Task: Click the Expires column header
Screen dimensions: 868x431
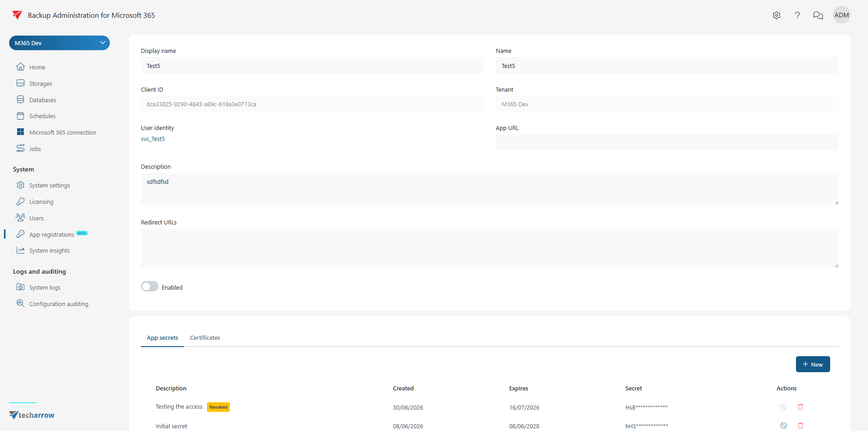Action: [519, 389]
